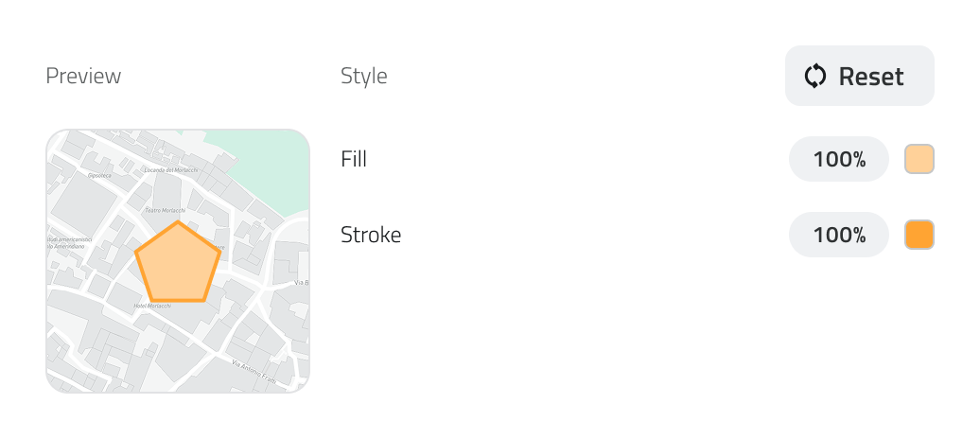980x439 pixels.
Task: Click the Amerindiano map label at left edge
Action: (68, 247)
